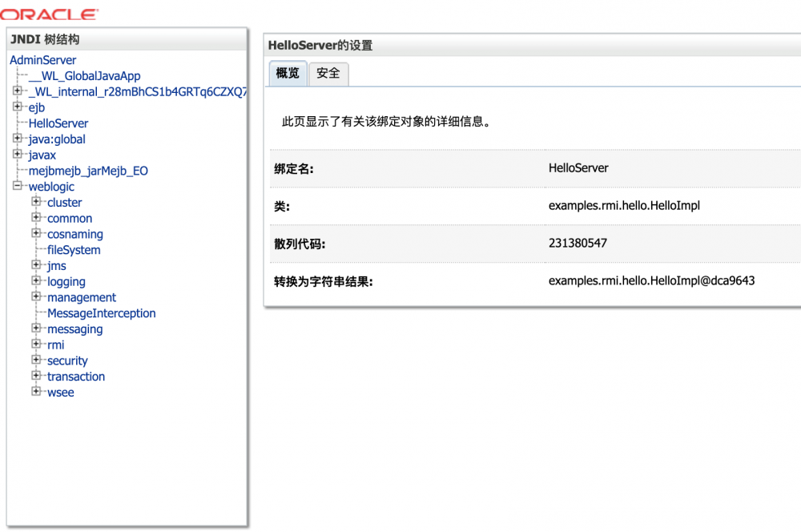Expand the transaction node
801x532 pixels.
point(36,376)
